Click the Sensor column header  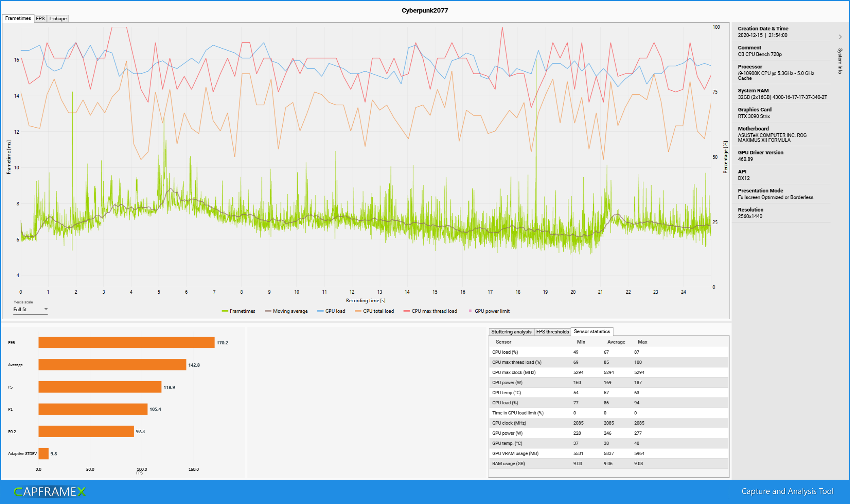point(503,342)
